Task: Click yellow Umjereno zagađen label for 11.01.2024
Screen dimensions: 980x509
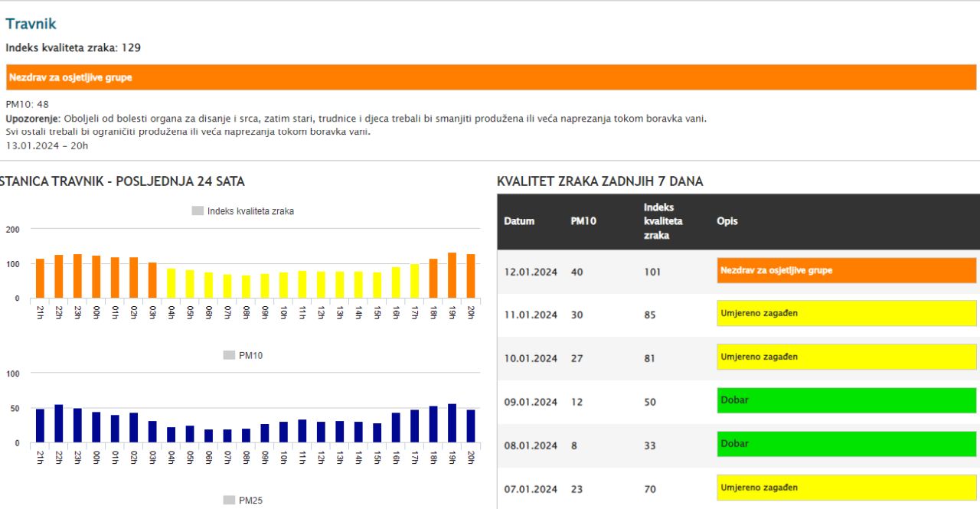Action: (846, 314)
